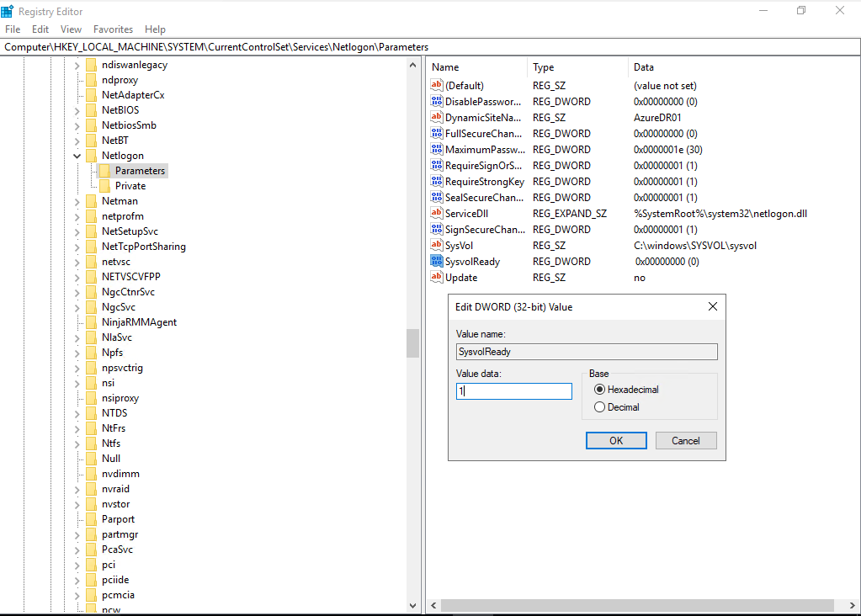Expand the NgcSvc tree node
The image size is (861, 616).
click(x=77, y=307)
